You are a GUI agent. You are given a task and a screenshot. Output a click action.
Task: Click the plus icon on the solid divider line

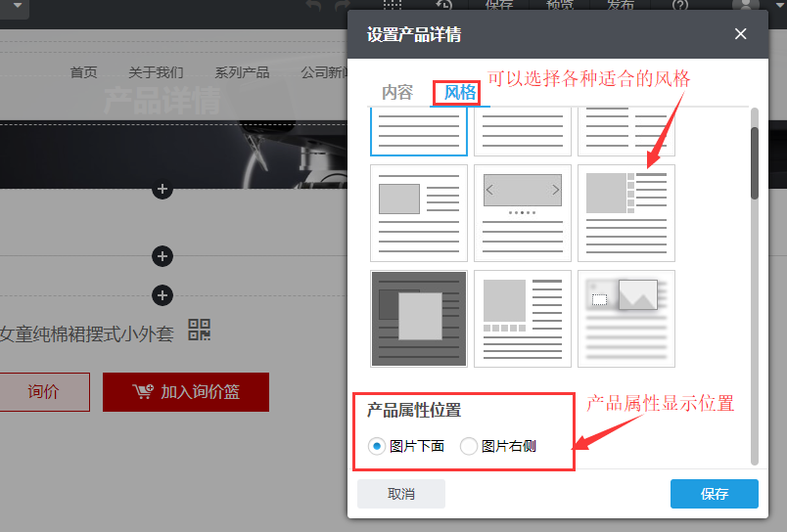click(162, 256)
